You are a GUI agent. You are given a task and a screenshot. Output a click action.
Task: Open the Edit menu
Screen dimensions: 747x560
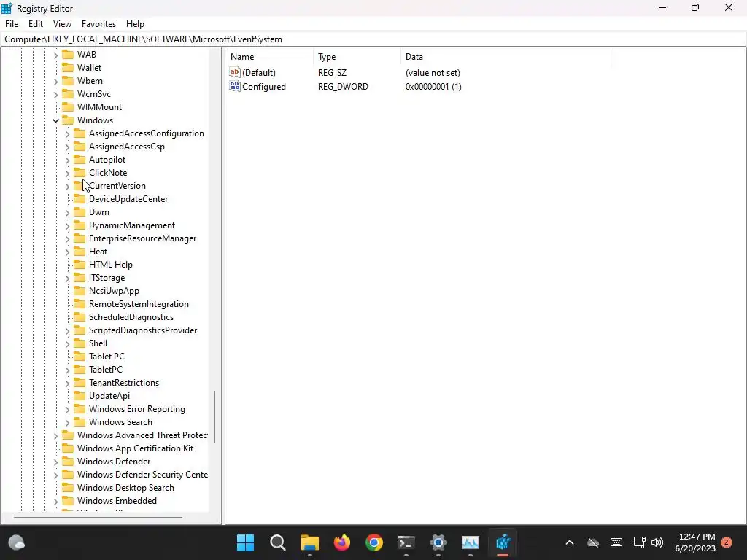click(36, 24)
